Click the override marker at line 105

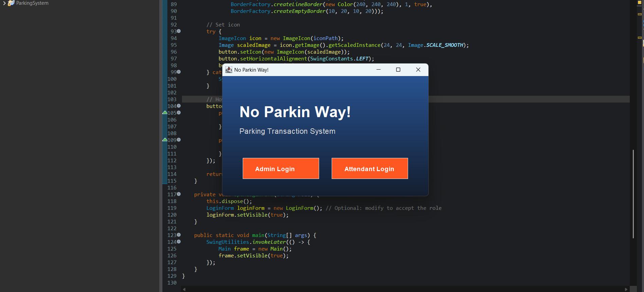(165, 112)
